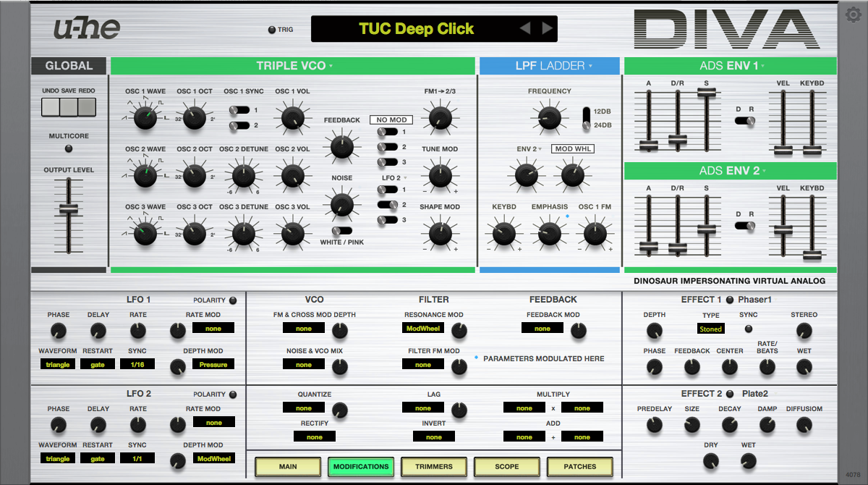The image size is (868, 485).
Task: Toggle the TRIG LED
Action: [x=272, y=30]
